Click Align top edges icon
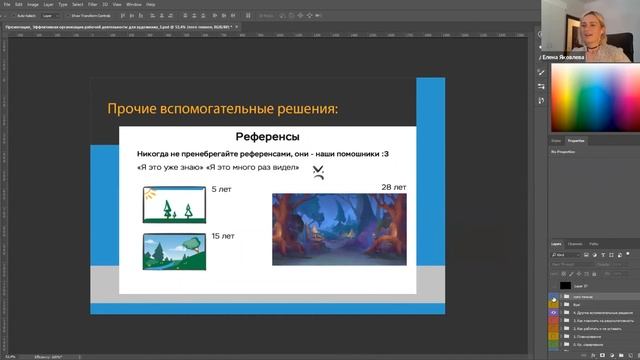This screenshot has height=360, width=640. pos(122,16)
